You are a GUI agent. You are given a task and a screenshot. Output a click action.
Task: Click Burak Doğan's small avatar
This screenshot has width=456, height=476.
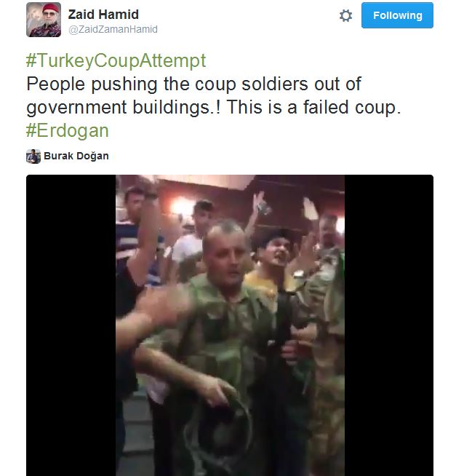tap(33, 156)
